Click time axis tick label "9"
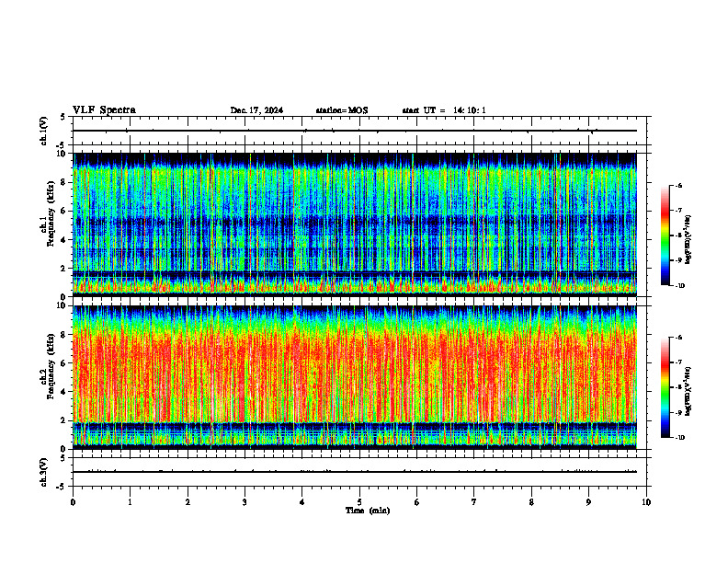The width and height of the screenshot is (728, 563). [x=588, y=502]
